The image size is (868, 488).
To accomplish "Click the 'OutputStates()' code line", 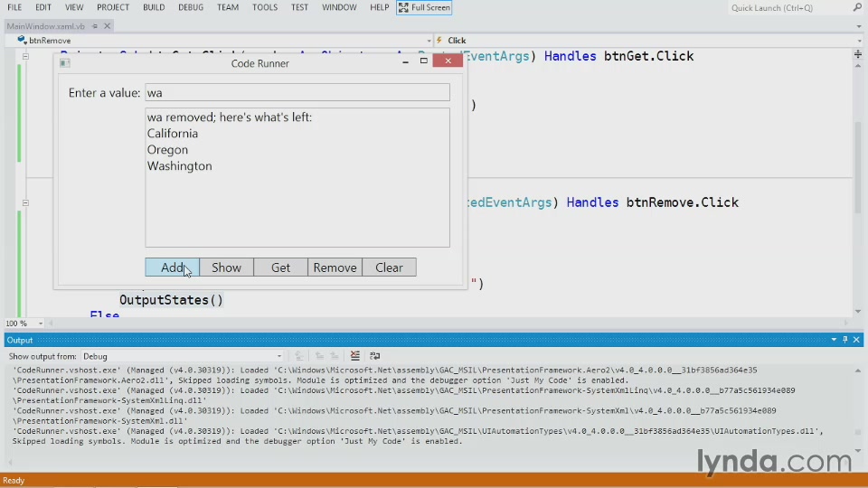I will (x=171, y=300).
